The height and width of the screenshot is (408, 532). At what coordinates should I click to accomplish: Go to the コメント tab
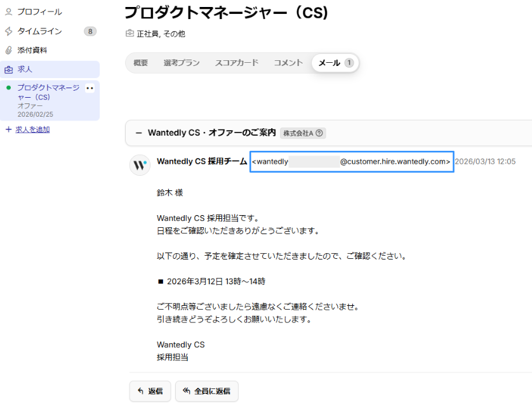click(288, 63)
